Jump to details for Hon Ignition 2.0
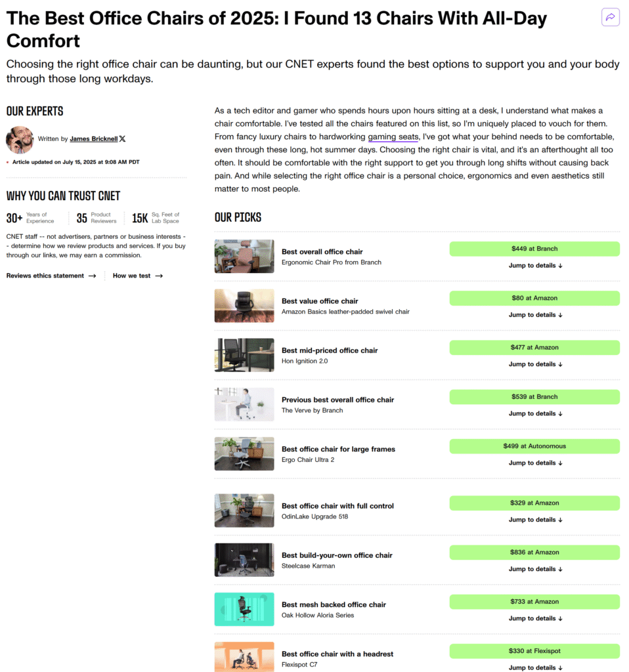The height and width of the screenshot is (672, 629). click(536, 364)
